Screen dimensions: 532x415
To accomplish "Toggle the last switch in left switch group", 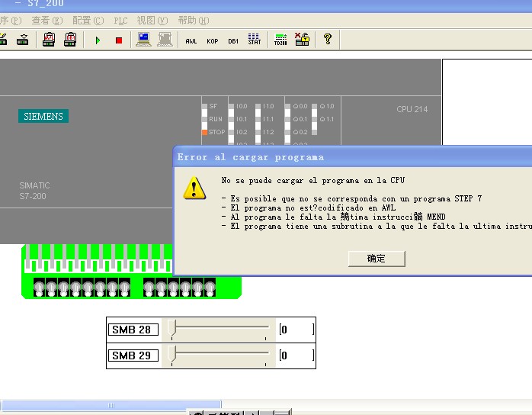I will pos(124,288).
